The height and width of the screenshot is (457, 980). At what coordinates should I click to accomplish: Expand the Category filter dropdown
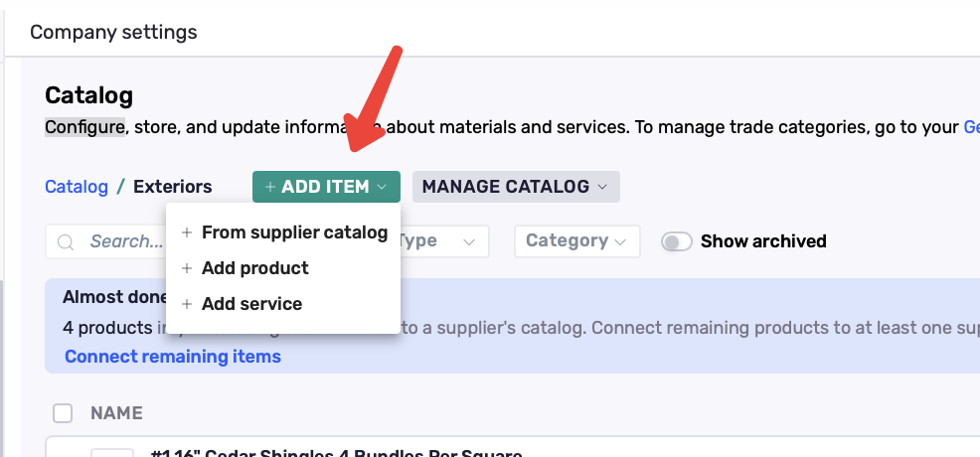(576, 241)
